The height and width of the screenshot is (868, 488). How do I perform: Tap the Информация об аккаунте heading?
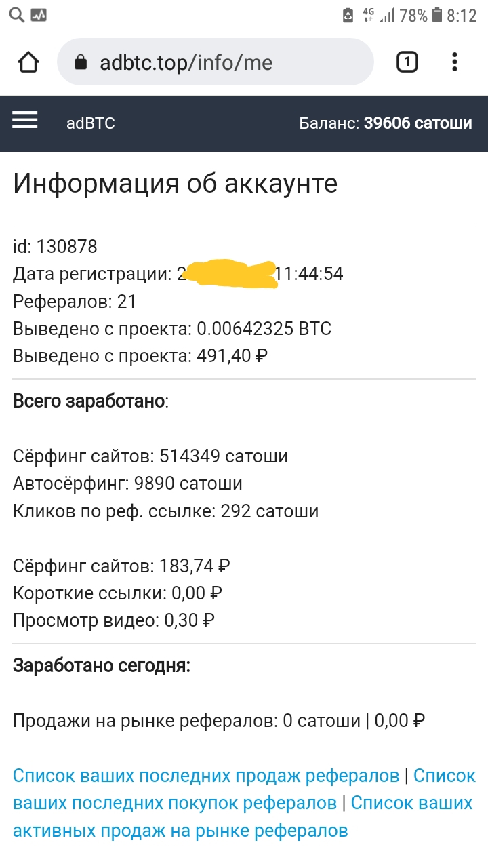(175, 184)
